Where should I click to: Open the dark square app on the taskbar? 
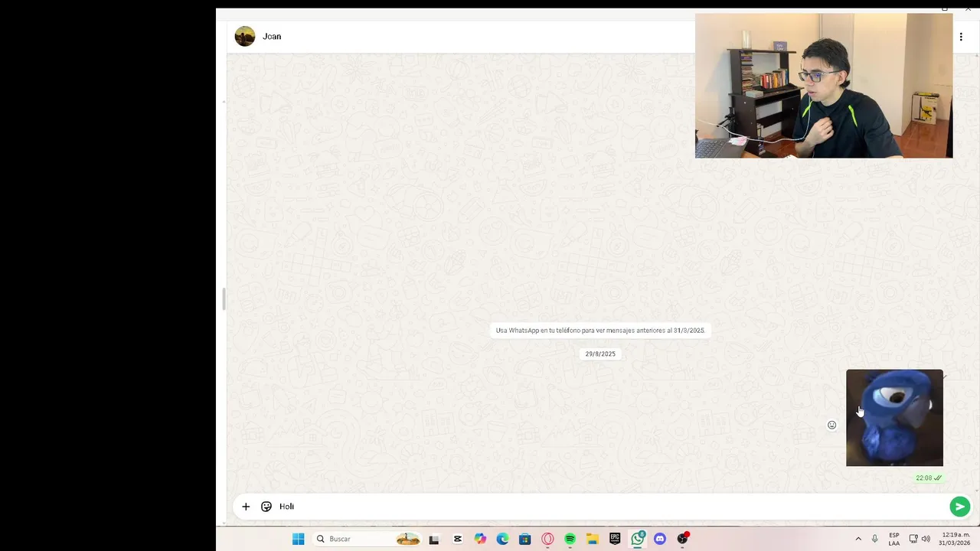(434, 539)
